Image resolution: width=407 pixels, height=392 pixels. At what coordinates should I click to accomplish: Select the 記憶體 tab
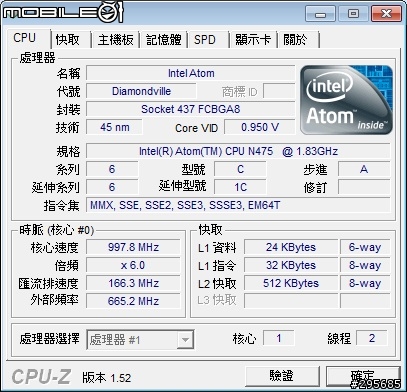tap(163, 40)
